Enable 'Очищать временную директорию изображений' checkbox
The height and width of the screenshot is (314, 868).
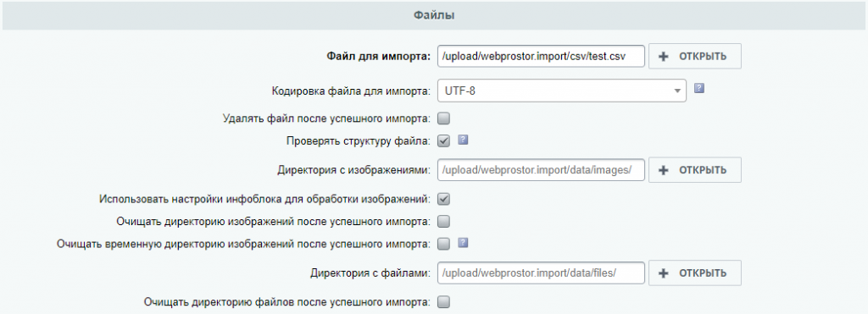pyautogui.click(x=444, y=244)
